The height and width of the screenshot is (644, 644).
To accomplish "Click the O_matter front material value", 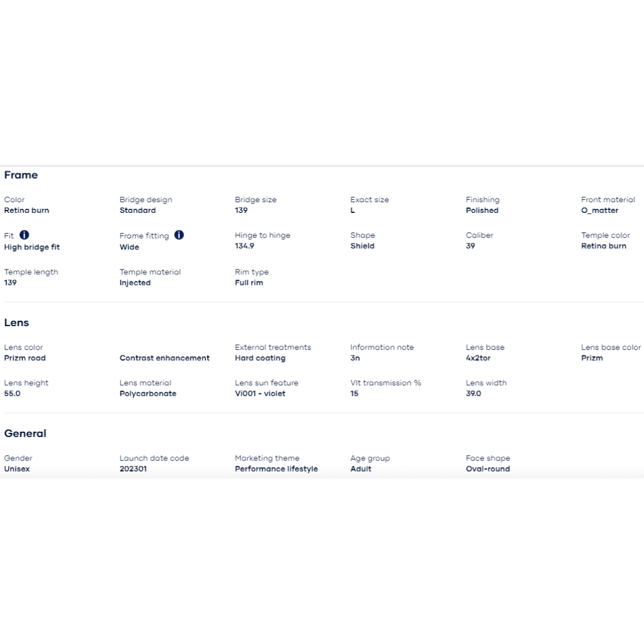I will click(600, 210).
